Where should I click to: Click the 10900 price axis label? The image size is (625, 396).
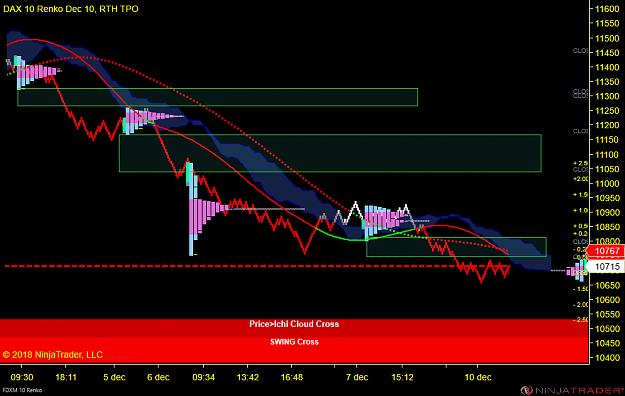click(607, 213)
